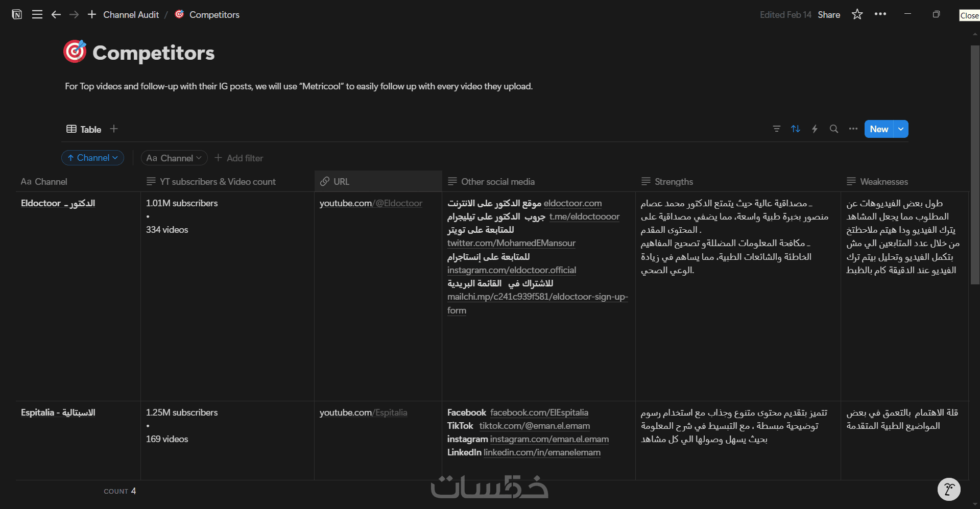This screenshot has width=980, height=509.
Task: Open the sort arrows icon
Action: tap(796, 129)
